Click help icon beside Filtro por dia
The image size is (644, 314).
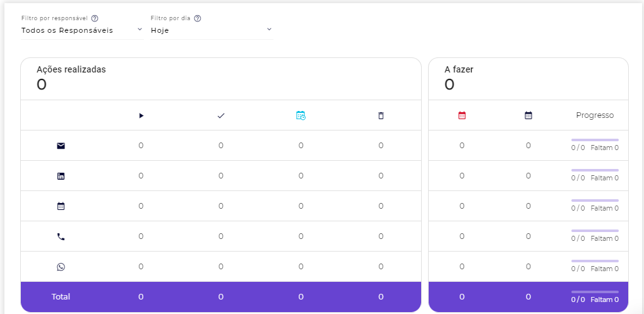(198, 18)
